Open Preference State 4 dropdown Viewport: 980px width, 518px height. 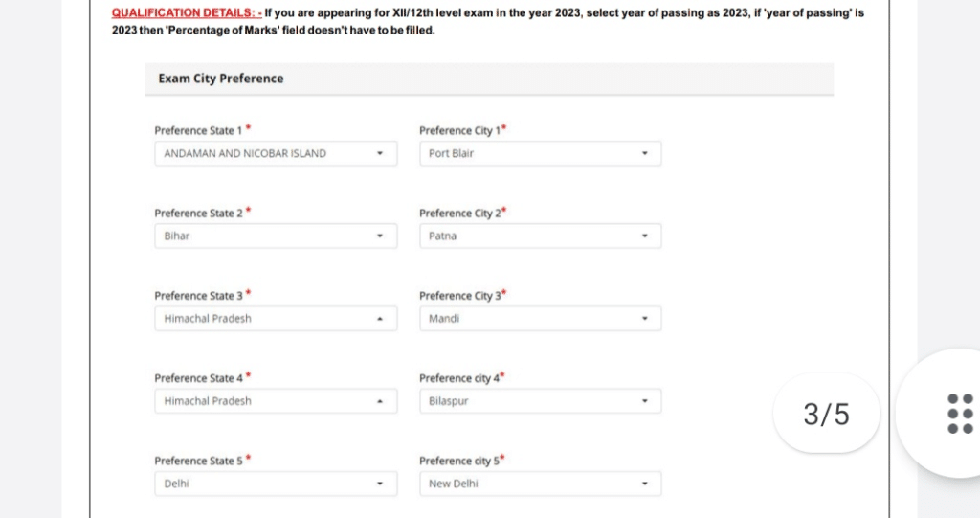(x=275, y=401)
